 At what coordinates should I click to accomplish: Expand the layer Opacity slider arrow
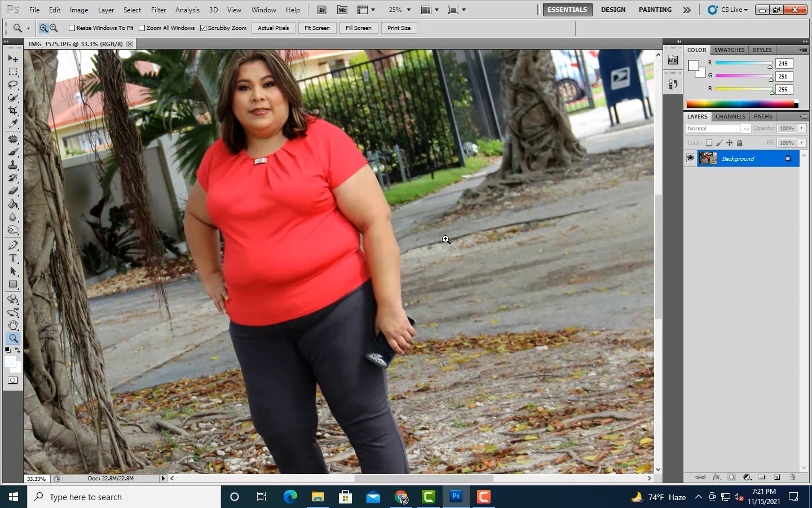(x=801, y=129)
